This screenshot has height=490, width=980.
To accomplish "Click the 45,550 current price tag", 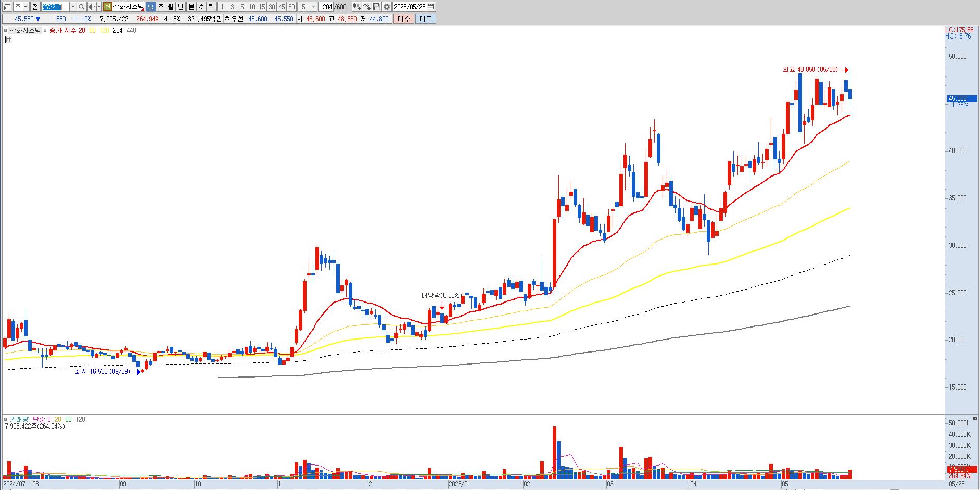I will (x=962, y=98).
